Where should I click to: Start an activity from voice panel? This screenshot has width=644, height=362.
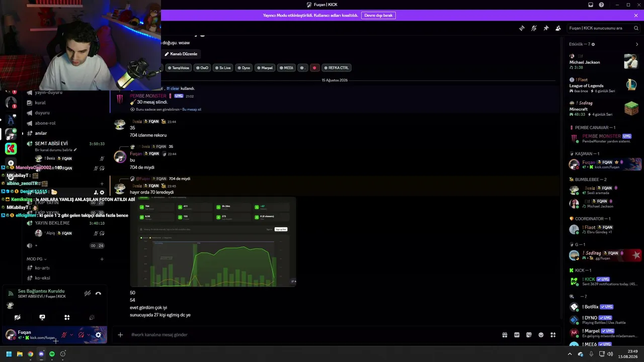[x=67, y=317]
